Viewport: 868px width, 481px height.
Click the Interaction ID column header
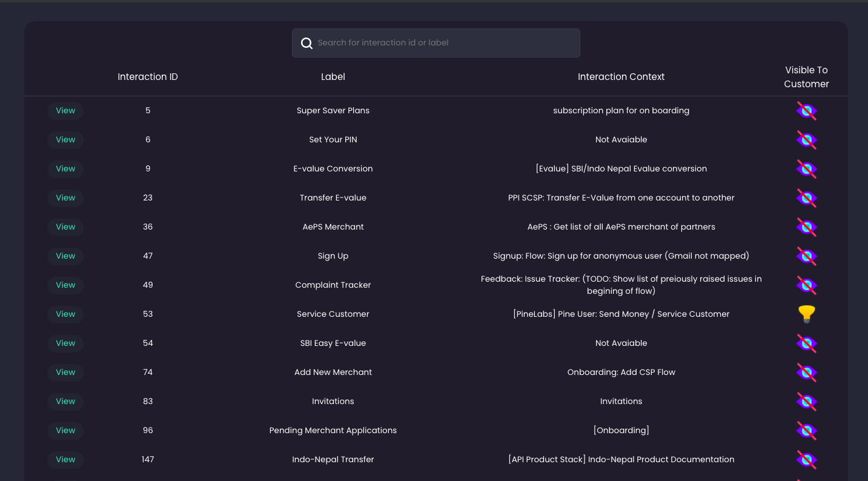[x=148, y=77]
